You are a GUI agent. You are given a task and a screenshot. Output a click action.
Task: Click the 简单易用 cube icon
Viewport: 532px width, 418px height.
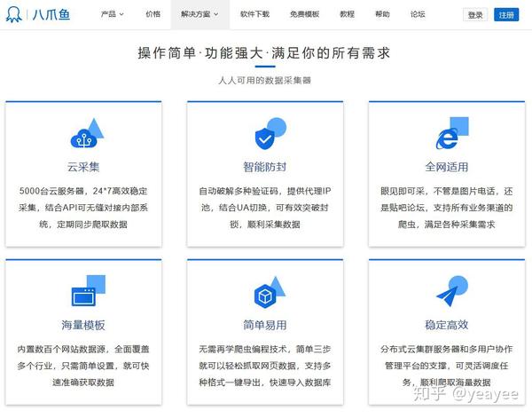[270, 292]
